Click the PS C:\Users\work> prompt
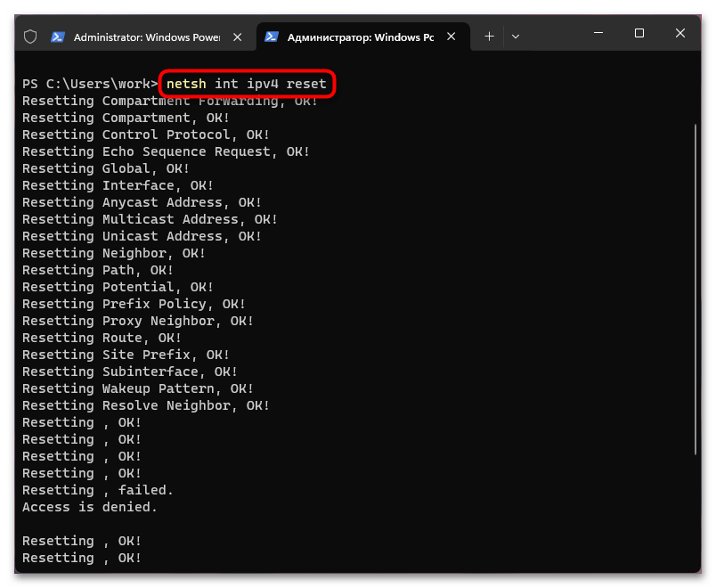Viewport: 716px width, 588px height. pos(88,83)
